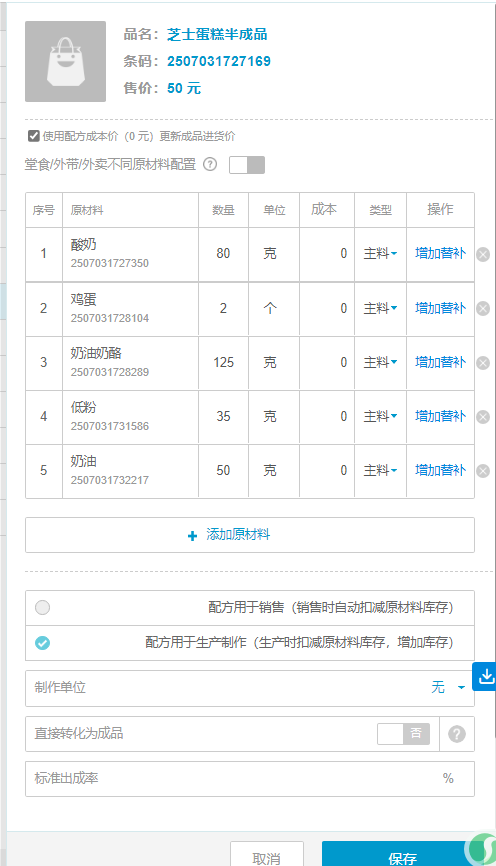496x866 pixels.
Task: Click the 标准出成率 input field
Action: point(250,779)
